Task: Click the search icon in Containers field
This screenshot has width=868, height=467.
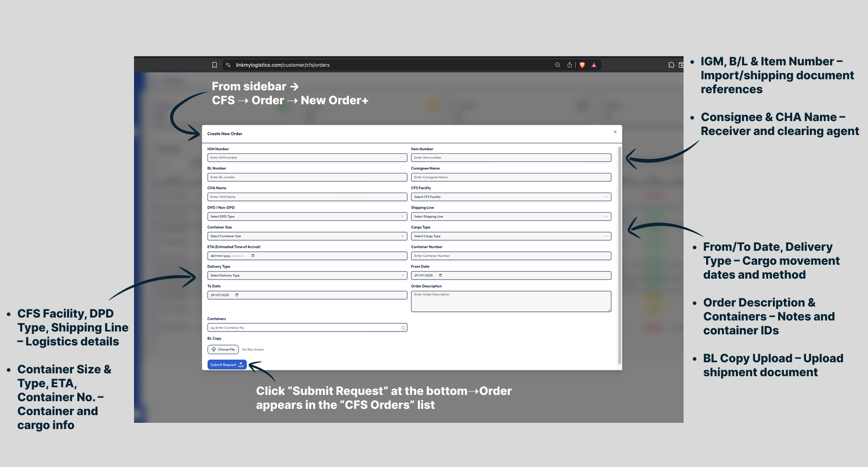Action: click(x=403, y=328)
